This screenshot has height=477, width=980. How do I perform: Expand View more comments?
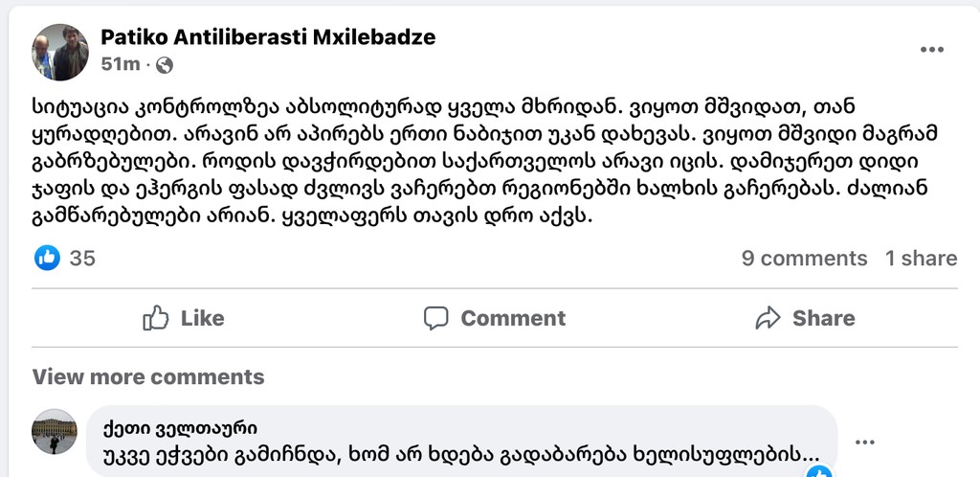pyautogui.click(x=148, y=377)
